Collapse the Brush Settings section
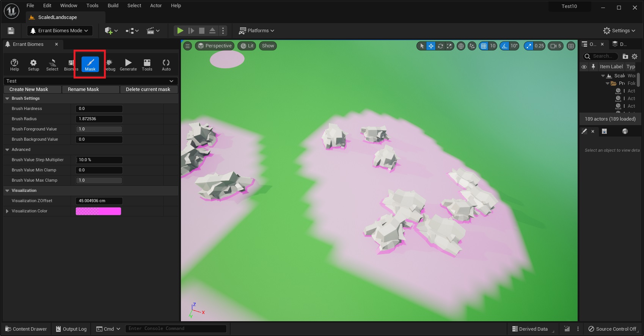The width and height of the screenshot is (644, 336). (7, 99)
